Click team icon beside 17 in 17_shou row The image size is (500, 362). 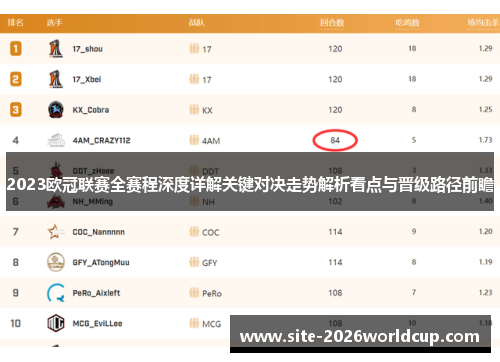[x=194, y=48]
